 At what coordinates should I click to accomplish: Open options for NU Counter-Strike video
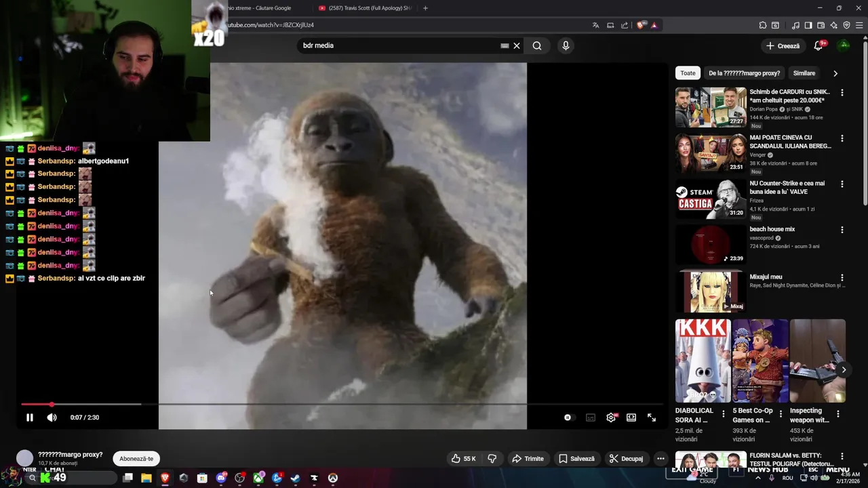point(842,184)
